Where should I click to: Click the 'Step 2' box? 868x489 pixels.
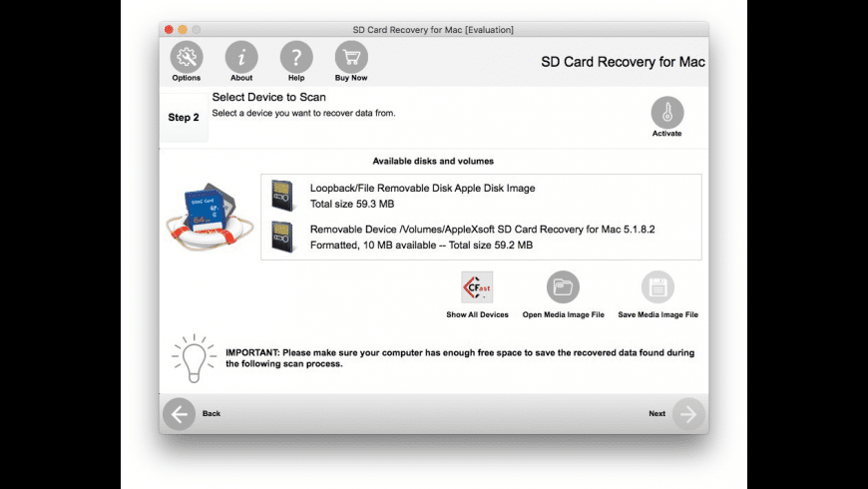click(x=184, y=118)
